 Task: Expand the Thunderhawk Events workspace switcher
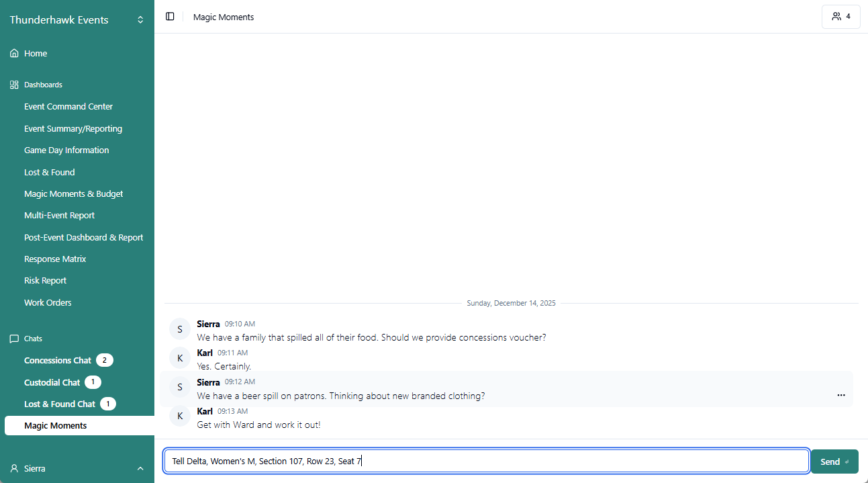coord(140,19)
